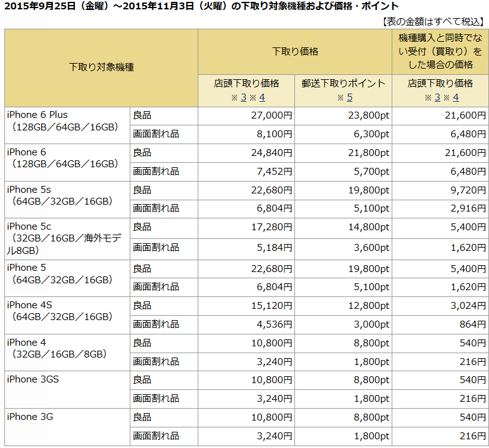
Task: Click the 864円 price cell
Action: pyautogui.click(x=440, y=324)
